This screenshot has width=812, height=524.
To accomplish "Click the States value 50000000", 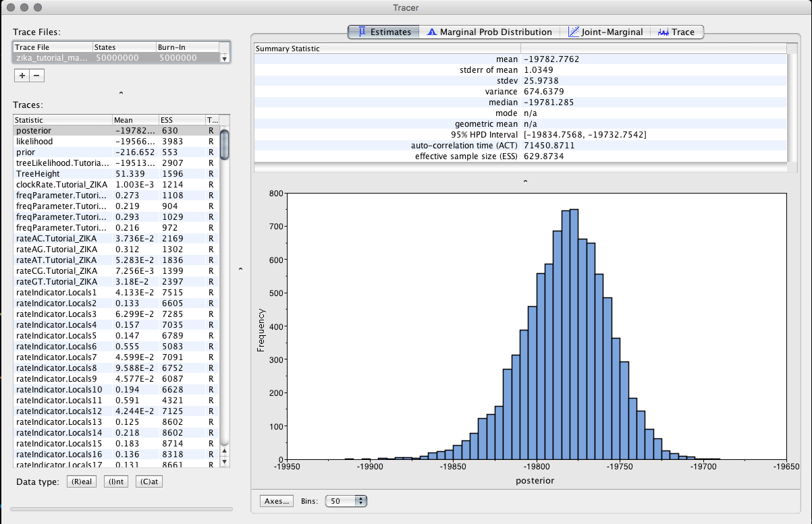I will [x=117, y=58].
